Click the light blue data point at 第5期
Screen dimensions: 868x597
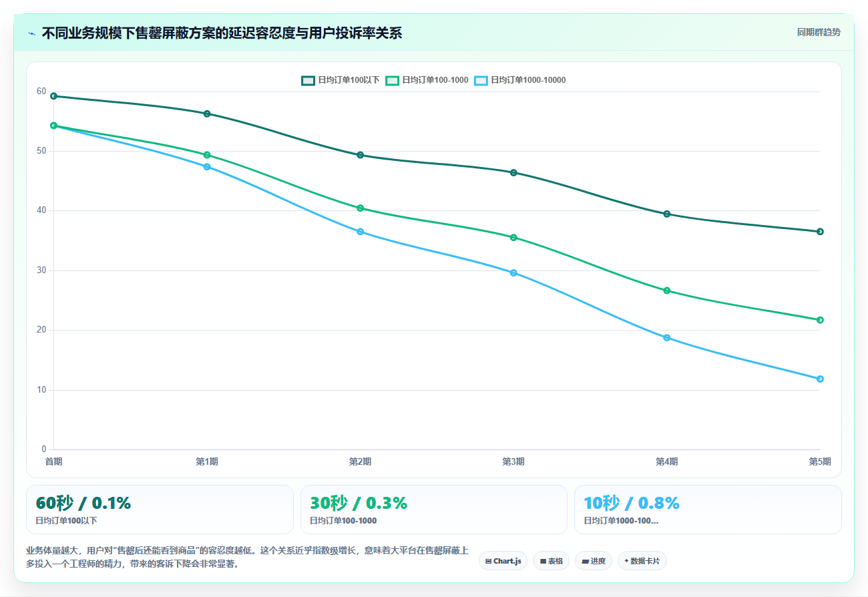point(820,379)
